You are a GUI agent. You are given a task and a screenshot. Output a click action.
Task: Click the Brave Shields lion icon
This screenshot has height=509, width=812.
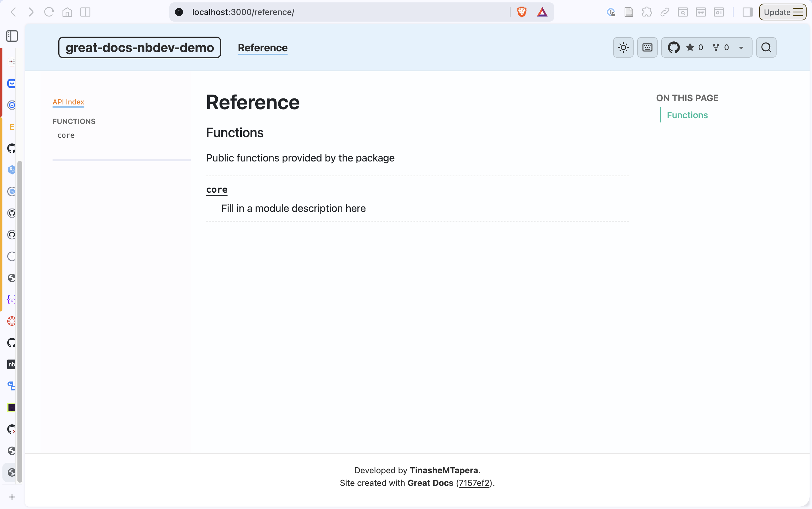coord(522,12)
